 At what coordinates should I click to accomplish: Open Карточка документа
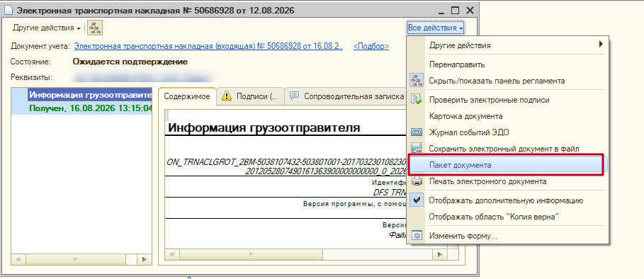507,117
